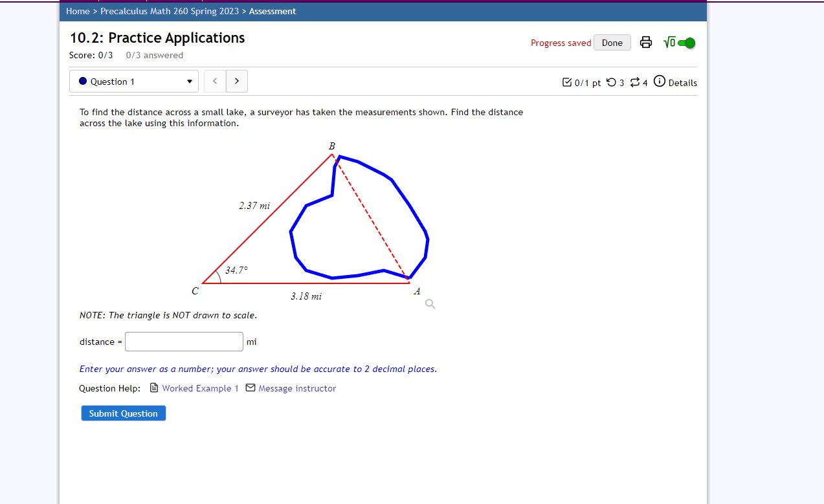Viewport: 824px width, 504px height.
Task: Click inside the distance answer field
Action: (x=184, y=342)
